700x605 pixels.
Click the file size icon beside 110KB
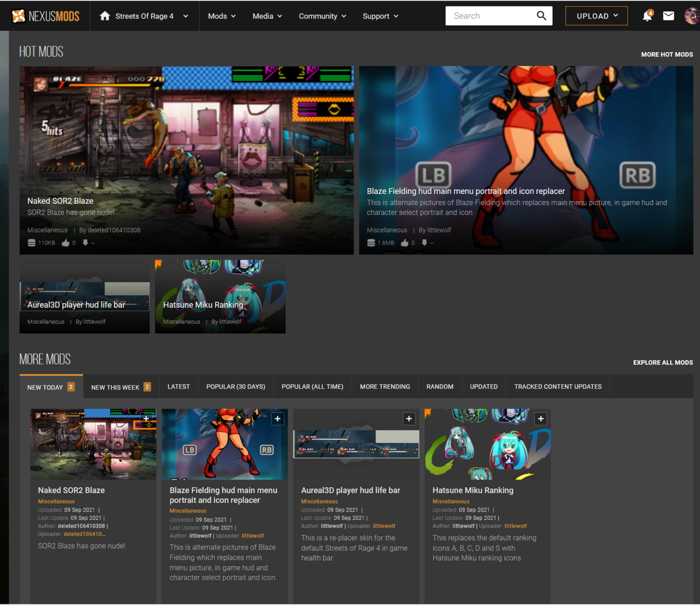point(31,243)
